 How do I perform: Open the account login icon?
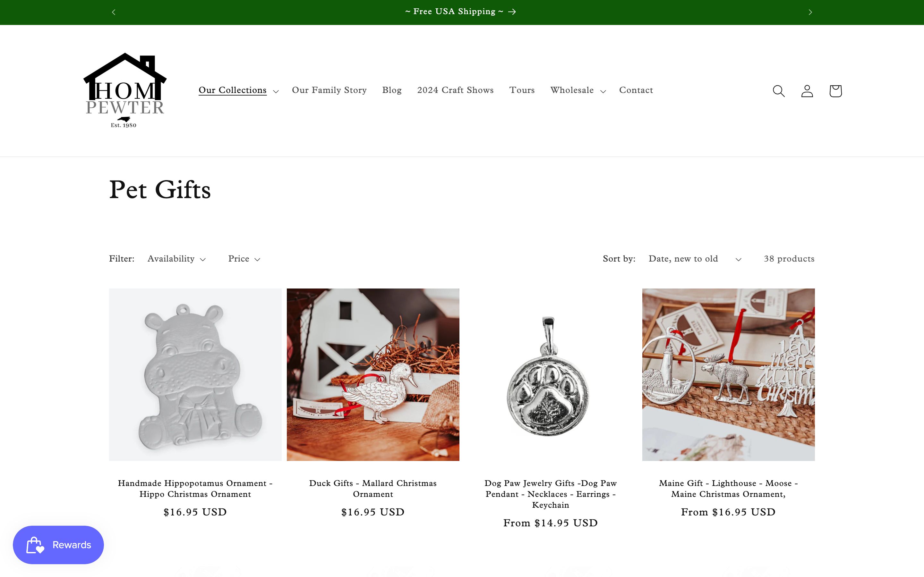point(807,91)
